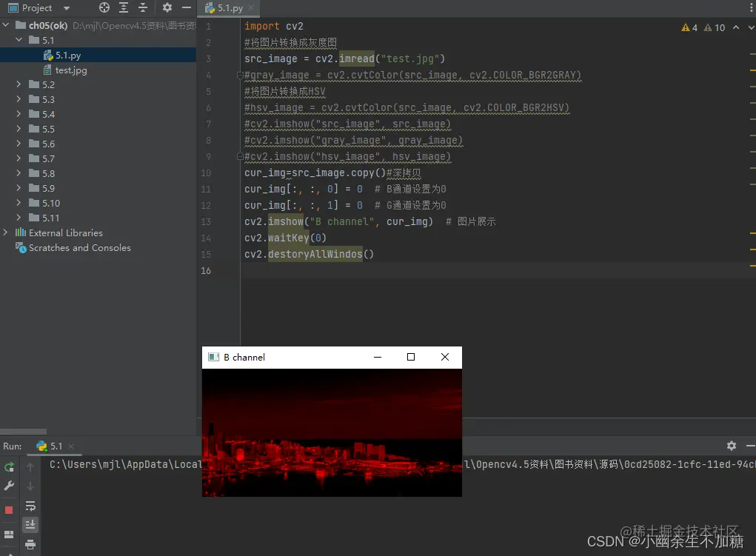The height and width of the screenshot is (556, 756).
Task: Collapse the 5.1 folder
Action: (x=19, y=40)
